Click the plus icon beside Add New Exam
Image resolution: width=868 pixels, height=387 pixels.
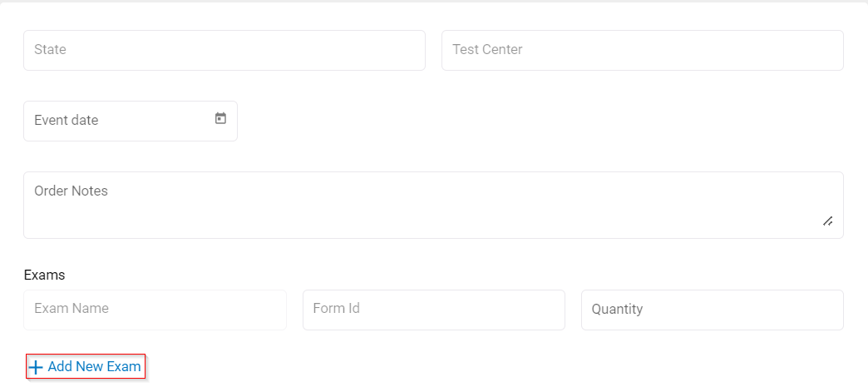pyautogui.click(x=36, y=367)
